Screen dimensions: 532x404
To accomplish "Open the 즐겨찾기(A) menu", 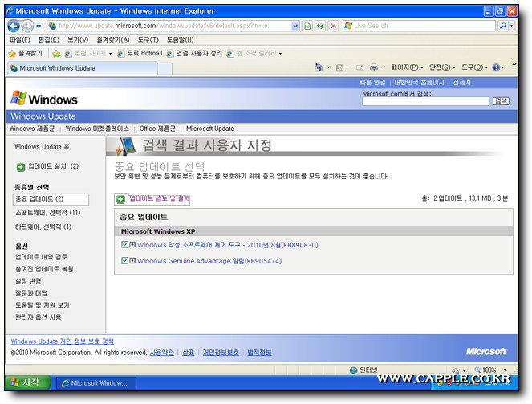I will point(113,39).
